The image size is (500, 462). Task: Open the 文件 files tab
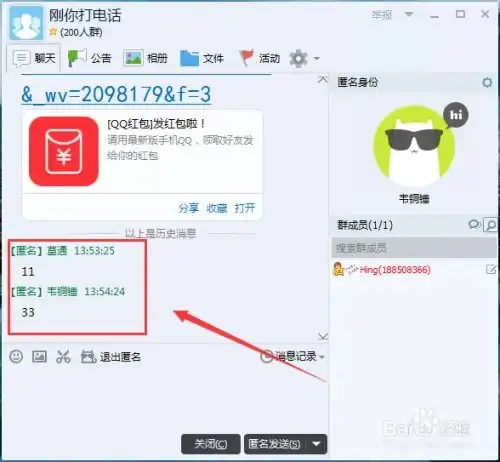coord(202,58)
